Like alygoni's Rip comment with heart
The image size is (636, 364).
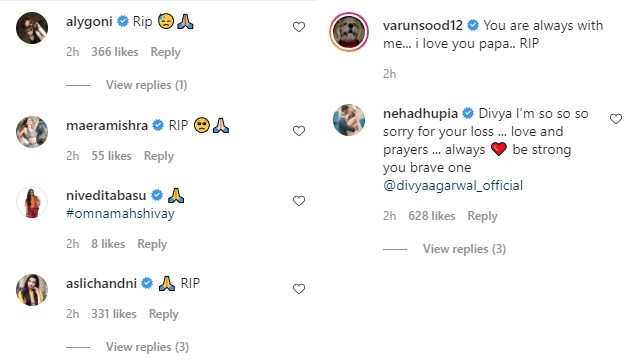point(299,27)
